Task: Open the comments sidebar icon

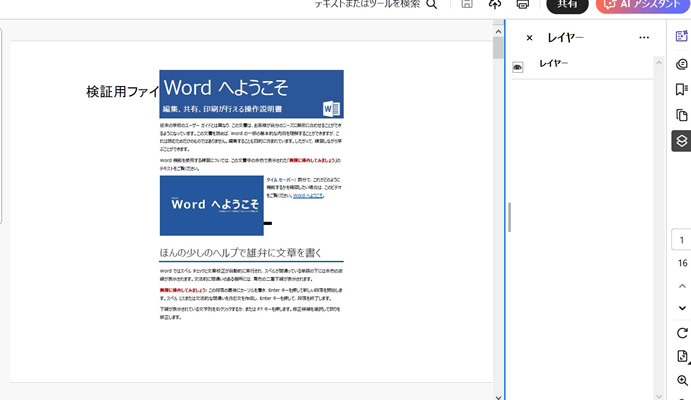Action: (681, 64)
